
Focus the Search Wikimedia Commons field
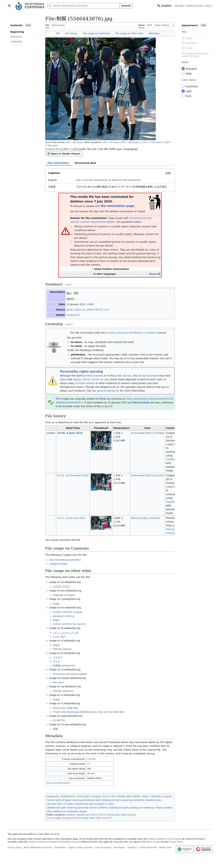pyautogui.click(x=83, y=6)
